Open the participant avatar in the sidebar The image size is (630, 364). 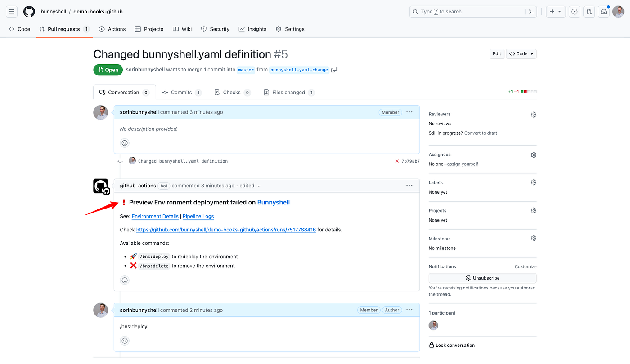[x=434, y=325]
